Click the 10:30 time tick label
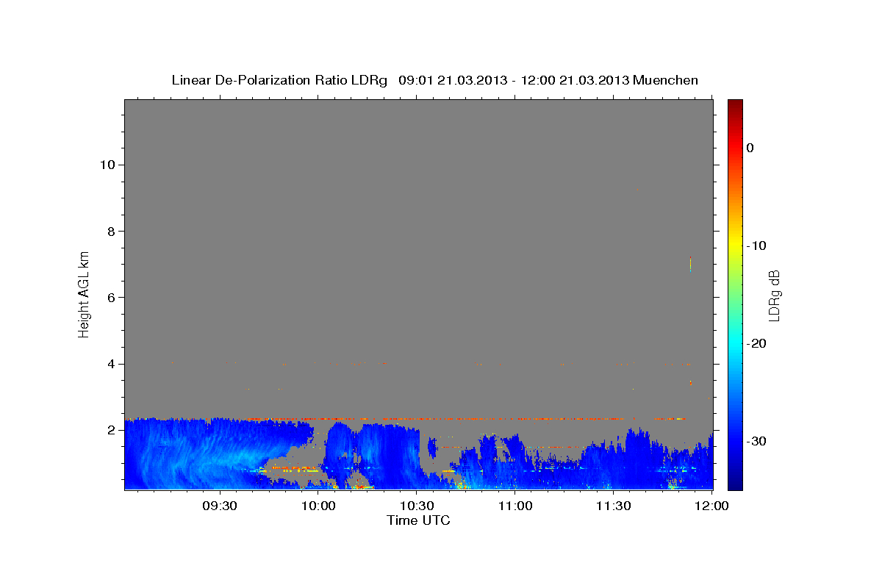This screenshot has height=588, width=882. point(417,506)
